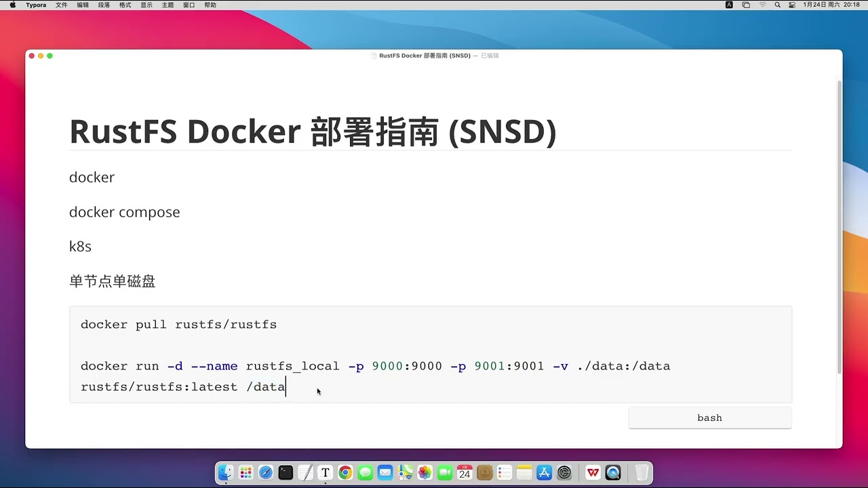The height and width of the screenshot is (488, 868).
Task: Open Calendar showing 24 in the dock
Action: [465, 472]
